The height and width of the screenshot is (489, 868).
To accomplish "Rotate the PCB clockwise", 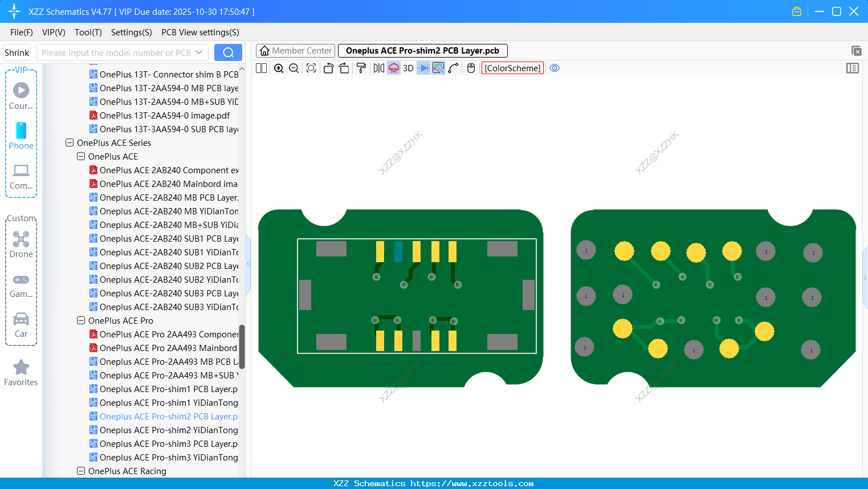I will pos(344,68).
